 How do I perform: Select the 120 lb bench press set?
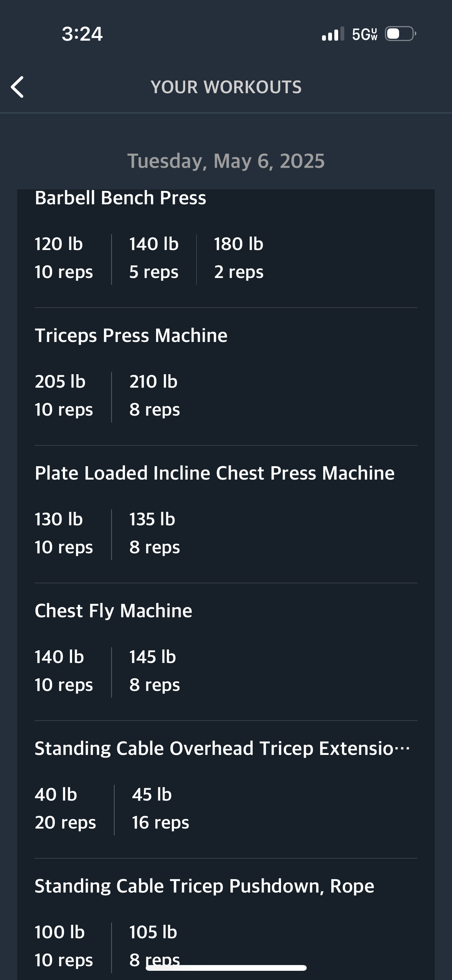(64, 258)
